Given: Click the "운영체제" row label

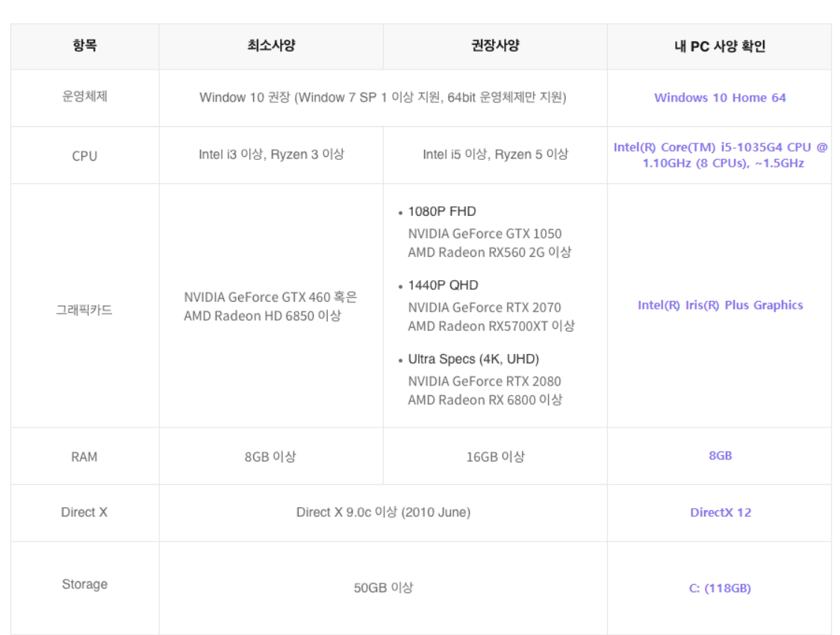Looking at the screenshot, I should (x=84, y=97).
